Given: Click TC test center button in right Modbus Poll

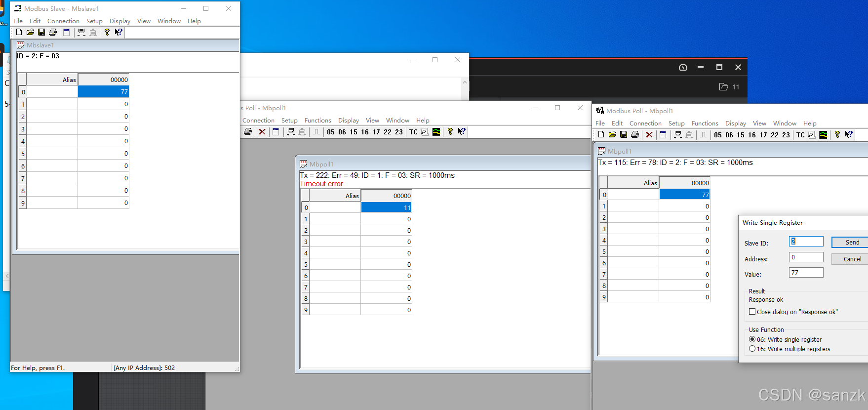Looking at the screenshot, I should coord(800,135).
